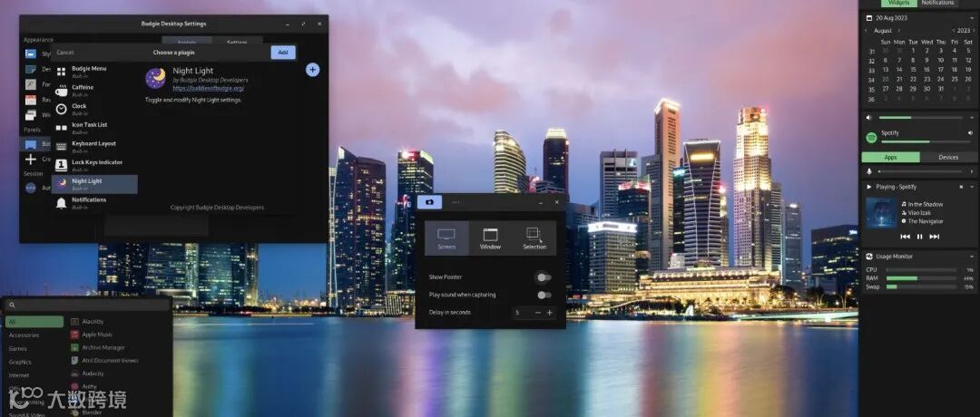
Task: Click the Spotify logo in the widgets panel
Action: point(871,137)
